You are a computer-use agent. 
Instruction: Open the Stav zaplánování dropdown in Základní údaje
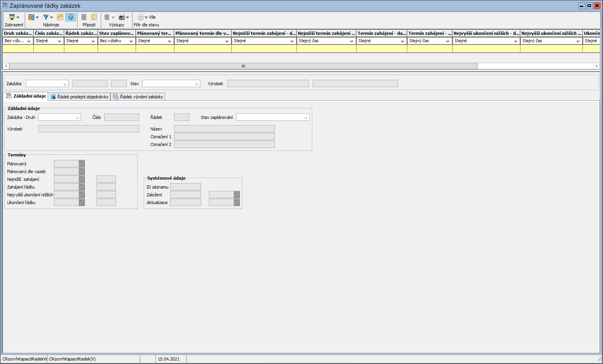pos(306,118)
